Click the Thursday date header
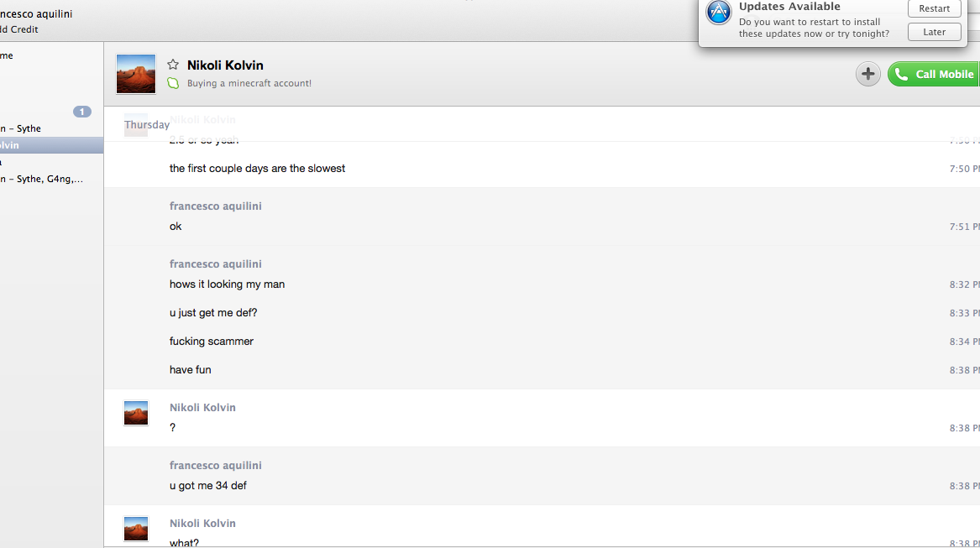This screenshot has height=548, width=980. tap(147, 125)
